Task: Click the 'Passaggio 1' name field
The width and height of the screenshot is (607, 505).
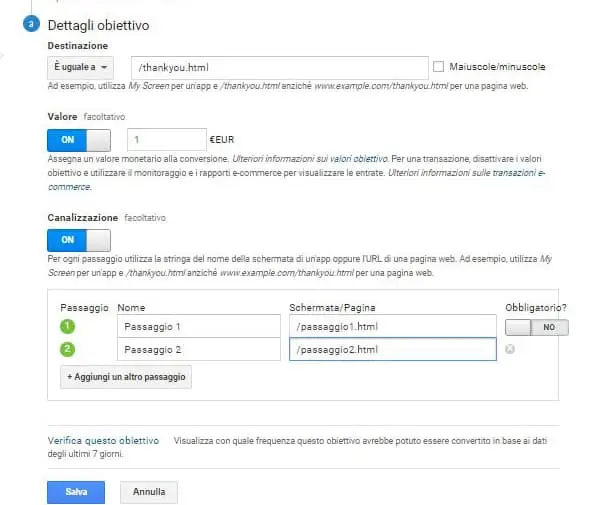Action: 199,326
